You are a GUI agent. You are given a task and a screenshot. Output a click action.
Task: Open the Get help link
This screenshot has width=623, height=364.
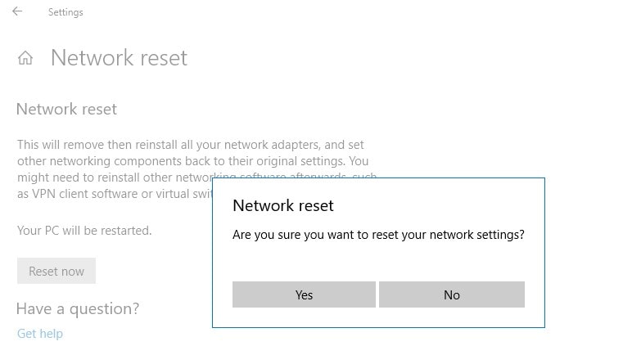[40, 334]
